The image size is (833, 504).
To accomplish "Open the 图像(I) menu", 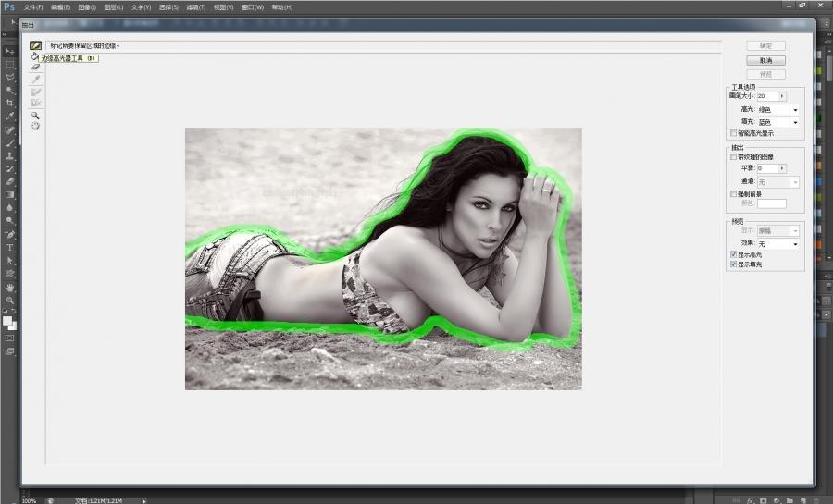I will click(x=87, y=7).
